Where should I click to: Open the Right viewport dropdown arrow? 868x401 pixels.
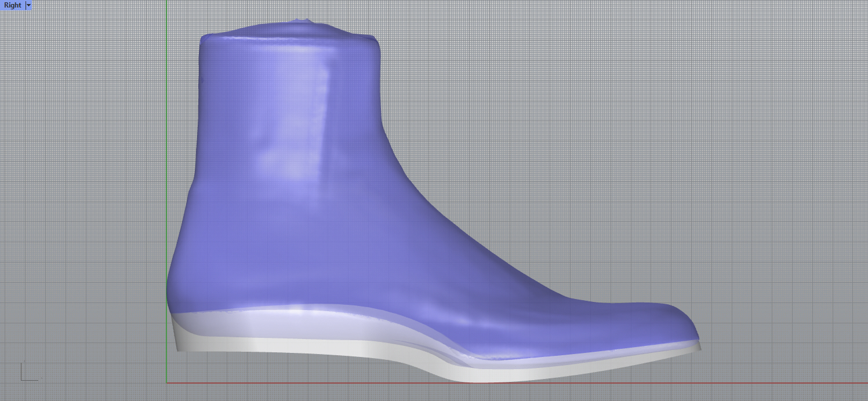point(28,5)
